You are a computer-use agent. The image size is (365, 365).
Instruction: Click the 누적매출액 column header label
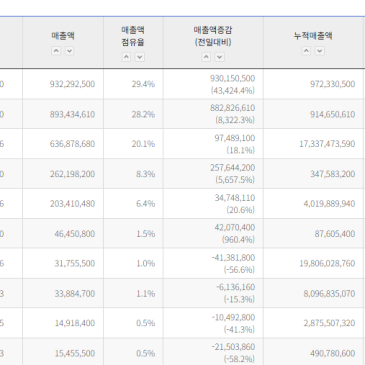tap(313, 36)
